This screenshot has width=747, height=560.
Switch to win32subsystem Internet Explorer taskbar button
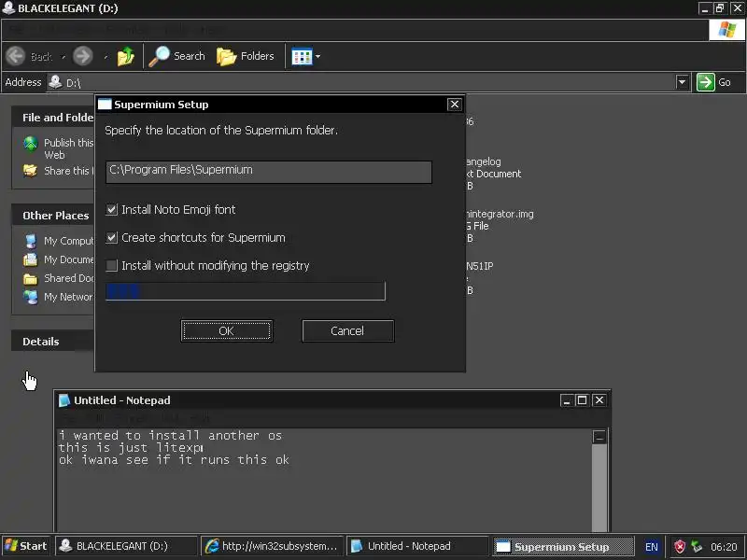(273, 546)
